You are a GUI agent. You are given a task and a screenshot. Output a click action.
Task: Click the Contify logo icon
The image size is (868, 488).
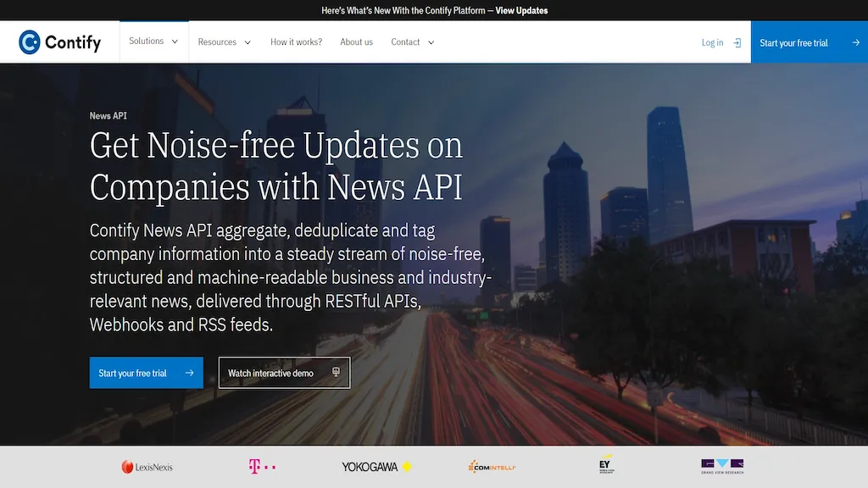[x=30, y=42]
